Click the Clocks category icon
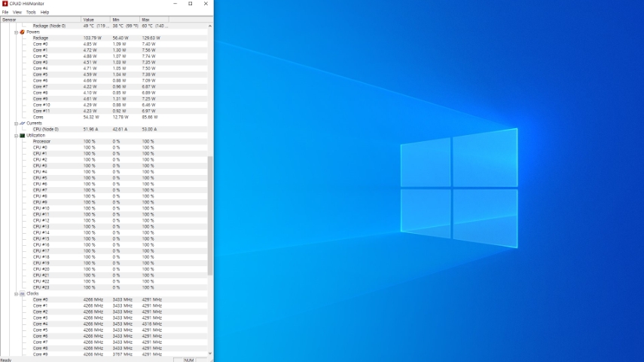Viewport: 644px width, 362px height. pos(22,293)
